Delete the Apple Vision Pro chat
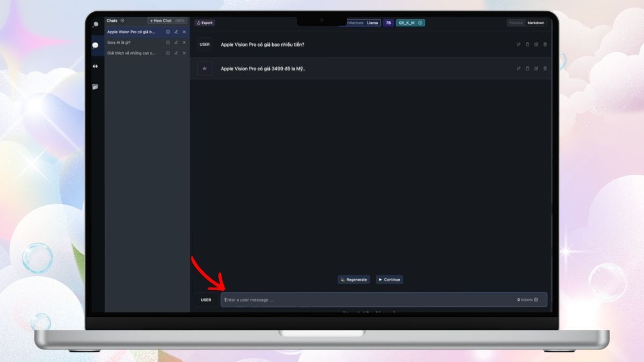Viewport: 644px width, 362px height. (184, 32)
